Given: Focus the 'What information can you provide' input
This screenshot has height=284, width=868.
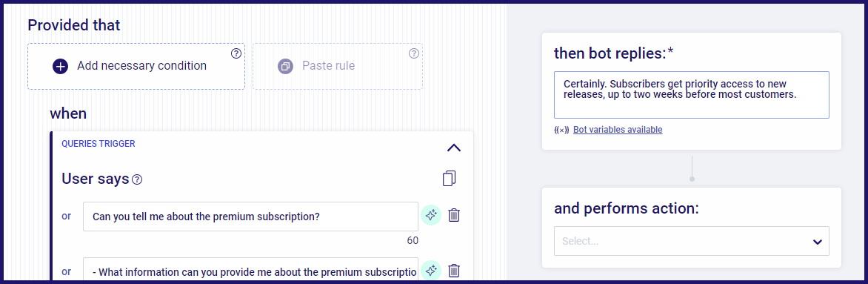Looking at the screenshot, I should [251, 271].
